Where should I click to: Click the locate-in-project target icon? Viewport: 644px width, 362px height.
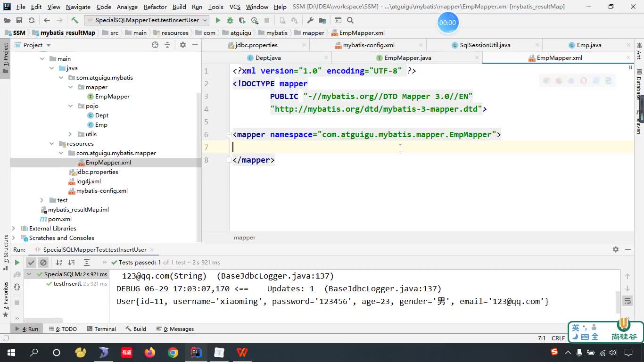point(155,45)
